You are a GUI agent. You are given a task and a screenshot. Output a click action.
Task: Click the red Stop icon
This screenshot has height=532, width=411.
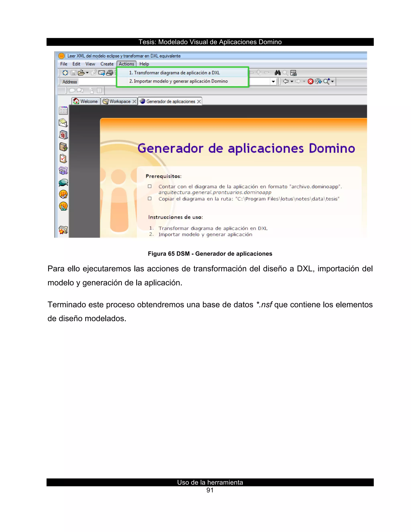coord(310,81)
